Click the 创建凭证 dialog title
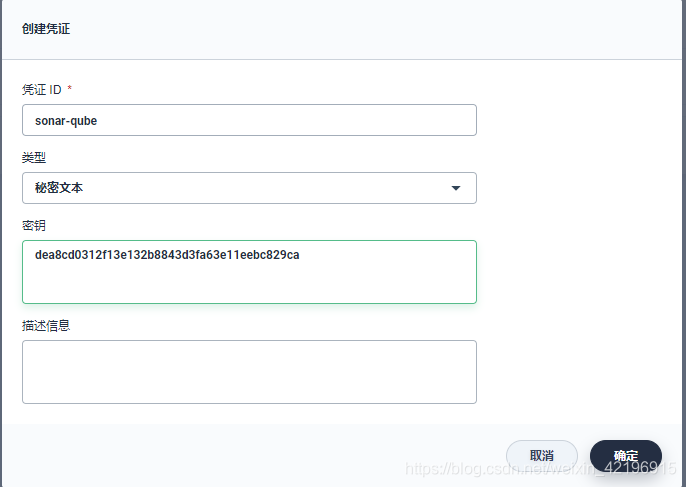Screen dimensions: 686x487 coord(46,29)
